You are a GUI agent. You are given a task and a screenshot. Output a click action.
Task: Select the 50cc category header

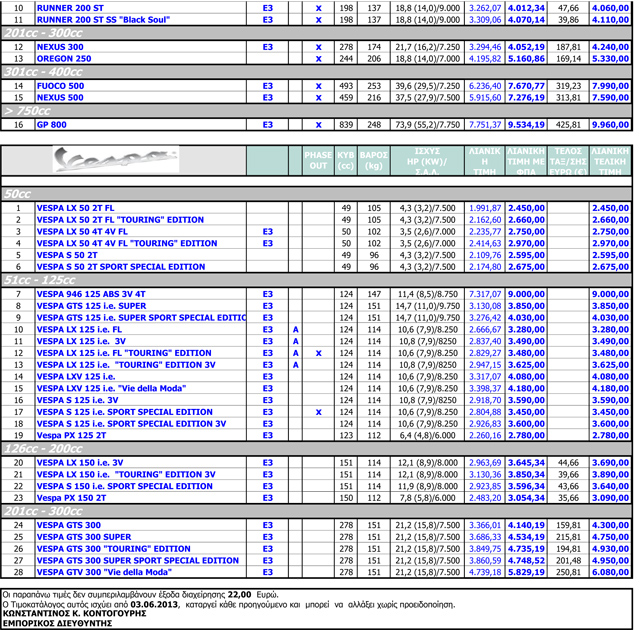pos(18,193)
